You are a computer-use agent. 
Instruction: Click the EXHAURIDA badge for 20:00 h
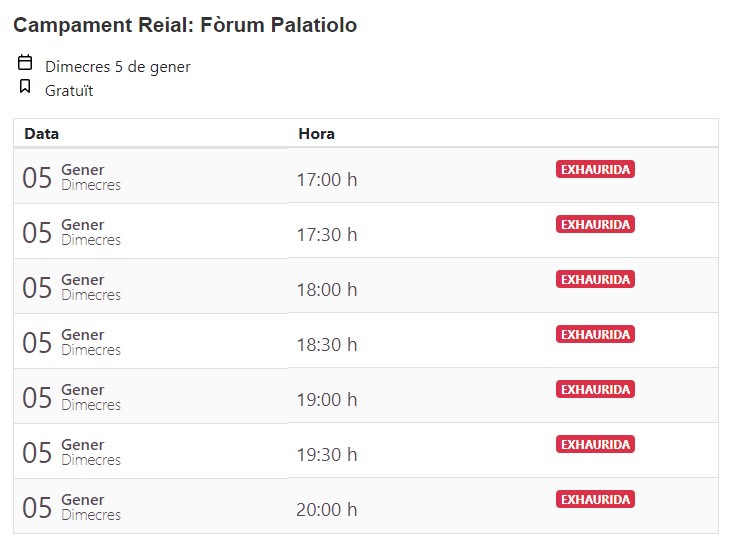click(x=595, y=499)
